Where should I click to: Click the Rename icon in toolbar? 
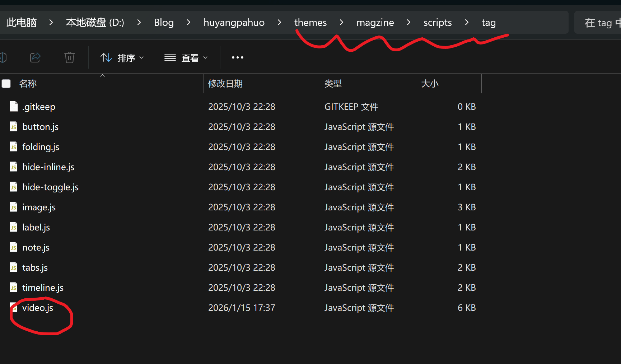pos(3,57)
